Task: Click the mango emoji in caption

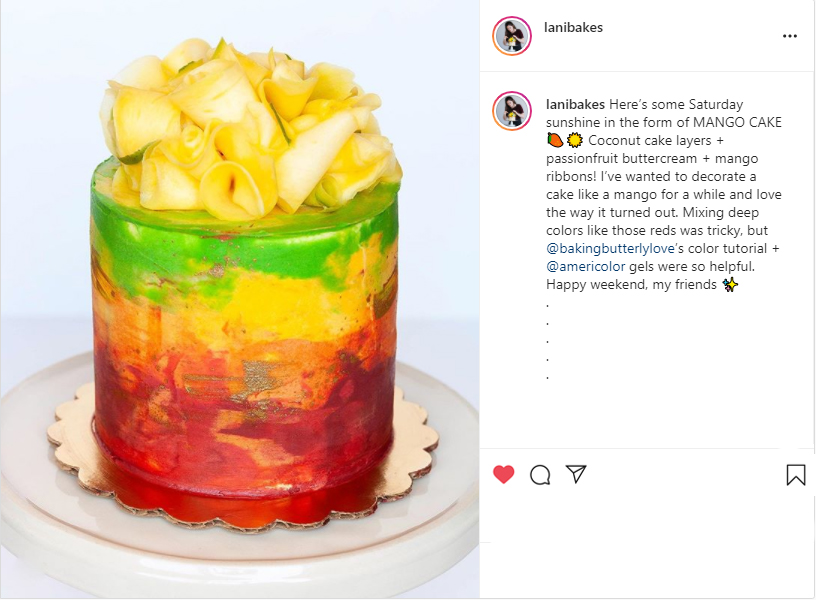Action: [555, 141]
